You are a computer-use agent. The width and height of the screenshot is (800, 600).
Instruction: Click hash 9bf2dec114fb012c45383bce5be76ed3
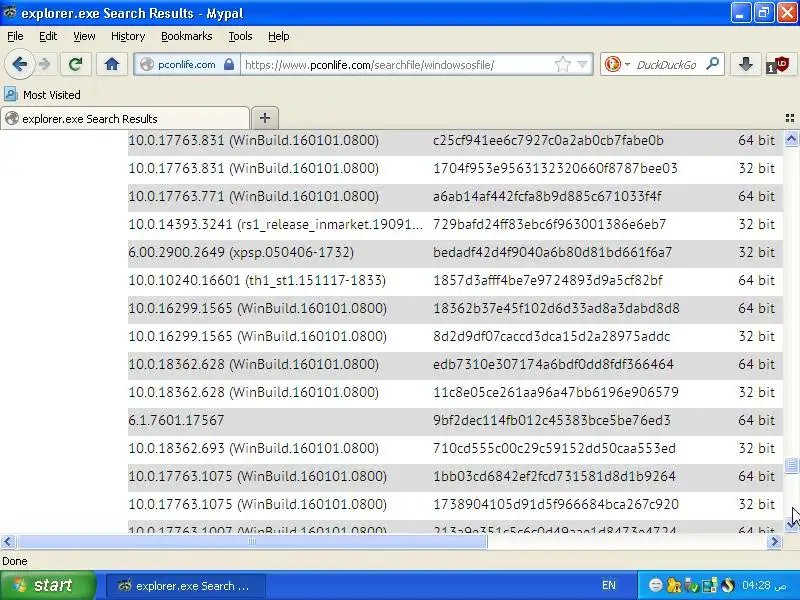point(552,420)
